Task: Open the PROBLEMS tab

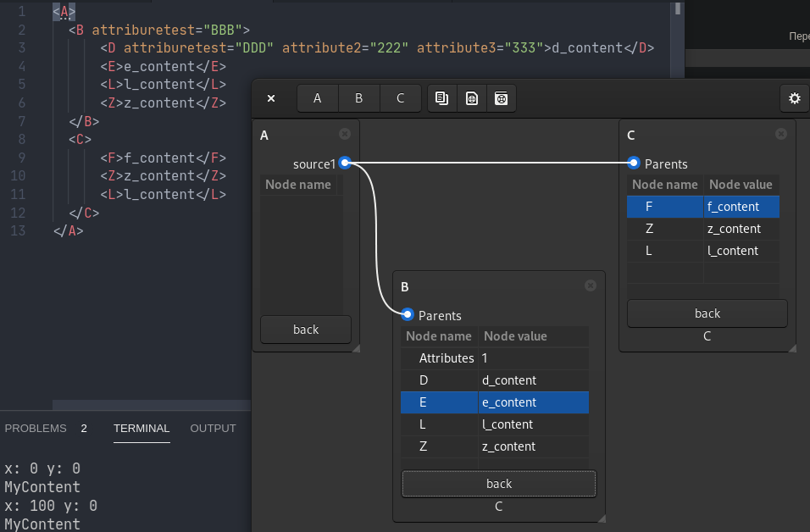Action: (x=36, y=428)
